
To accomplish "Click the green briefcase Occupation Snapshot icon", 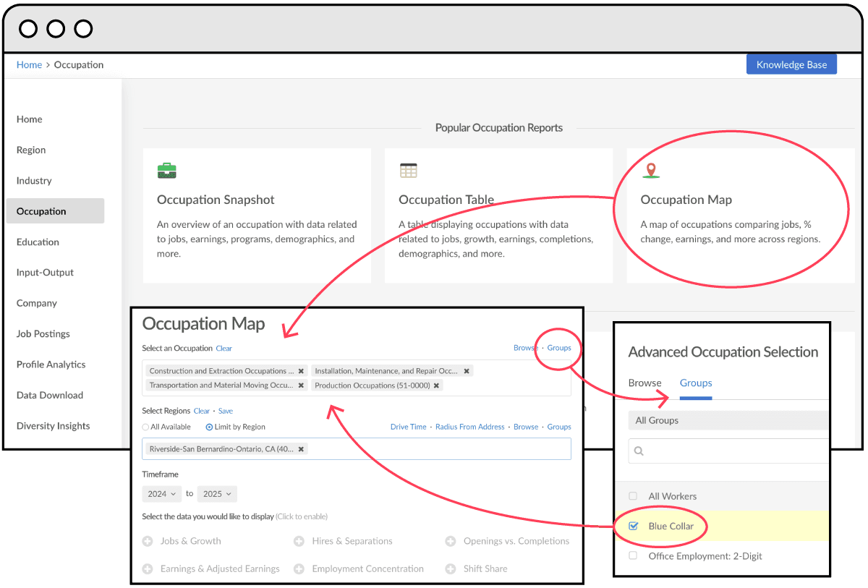I will pos(167,171).
